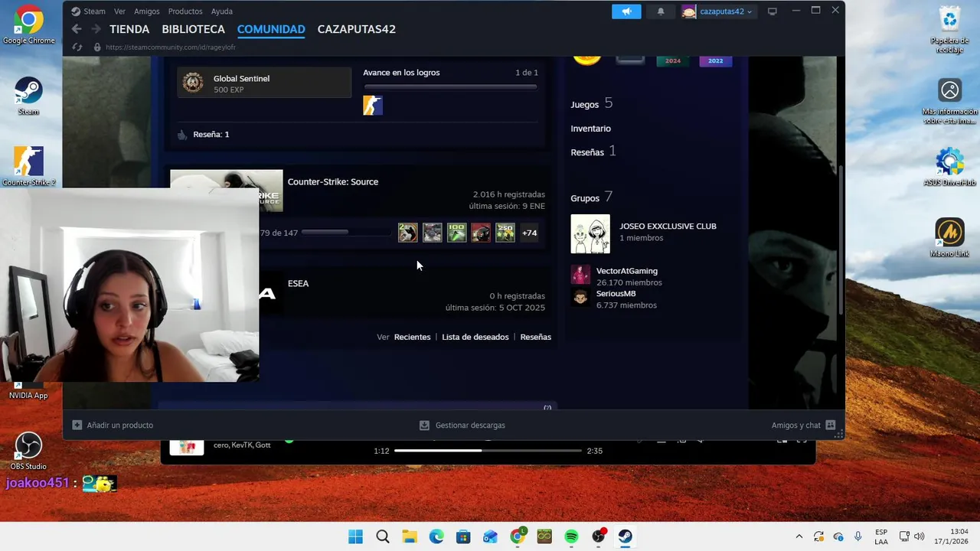
Task: Open the taskbar volume control
Action: coord(919,536)
